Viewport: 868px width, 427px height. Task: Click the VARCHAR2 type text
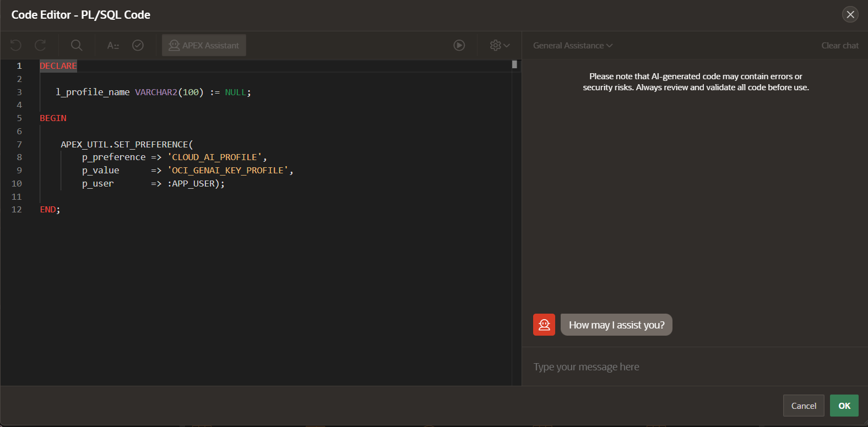156,92
